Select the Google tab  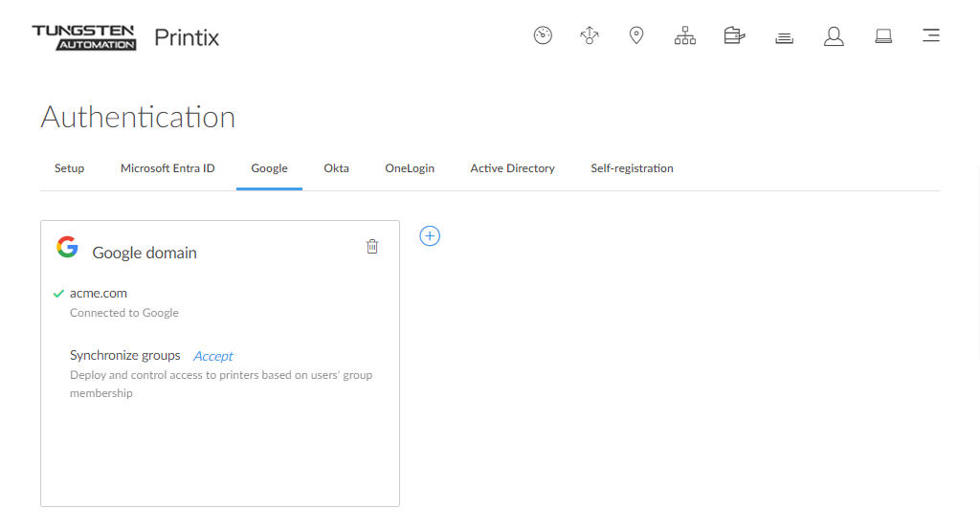(x=269, y=168)
